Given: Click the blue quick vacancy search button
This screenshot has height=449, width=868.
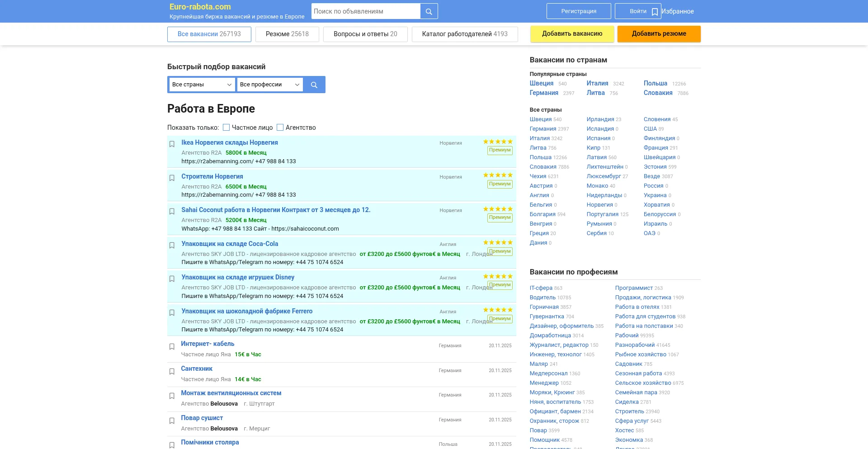Looking at the screenshot, I should pyautogui.click(x=314, y=85).
